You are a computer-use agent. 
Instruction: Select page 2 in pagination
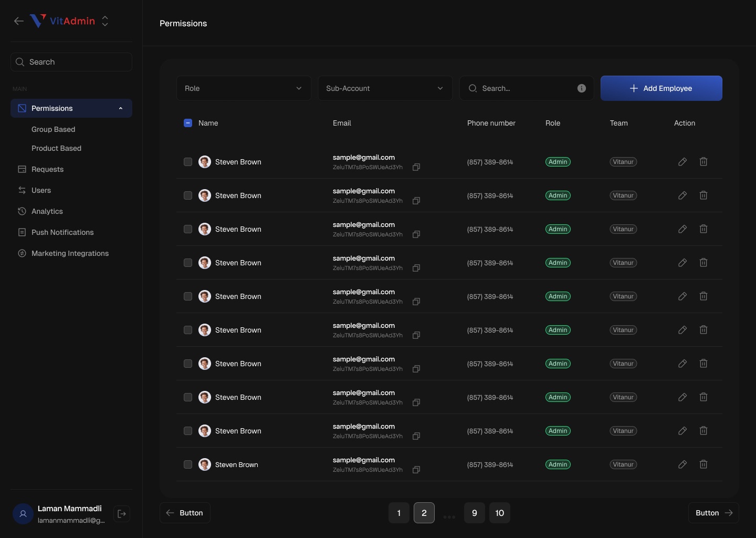424,513
